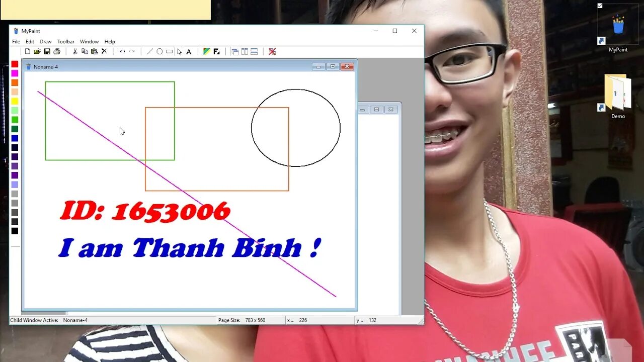Click the Copy icon in toolbar
The width and height of the screenshot is (644, 362).
coord(85,51)
